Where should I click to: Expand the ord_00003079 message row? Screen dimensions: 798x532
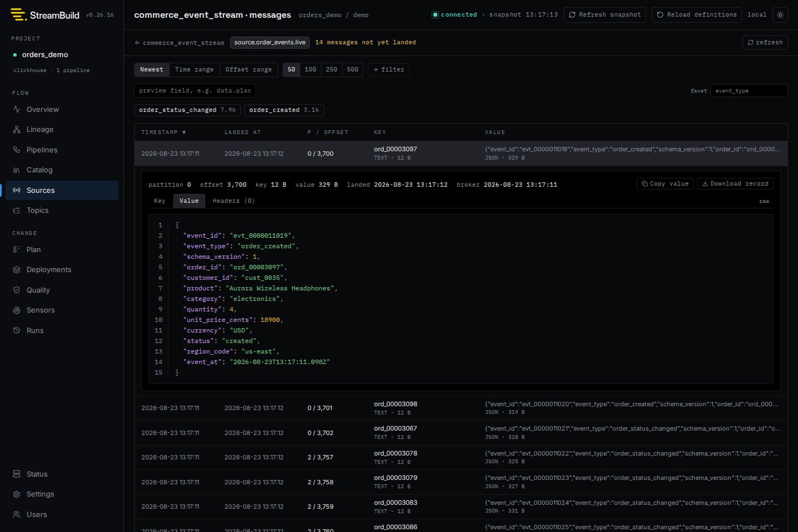pos(461,482)
